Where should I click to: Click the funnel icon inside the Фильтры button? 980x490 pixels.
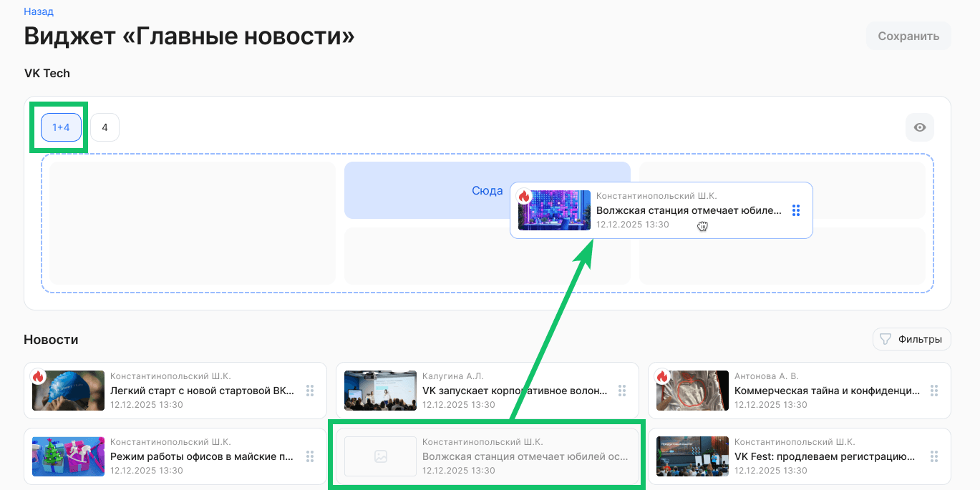click(x=886, y=338)
